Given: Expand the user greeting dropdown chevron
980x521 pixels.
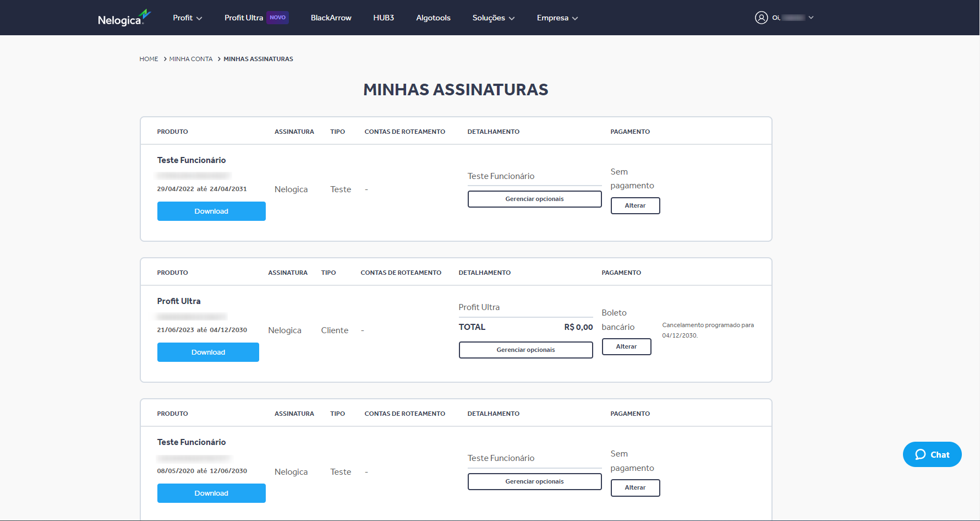Looking at the screenshot, I should (811, 18).
